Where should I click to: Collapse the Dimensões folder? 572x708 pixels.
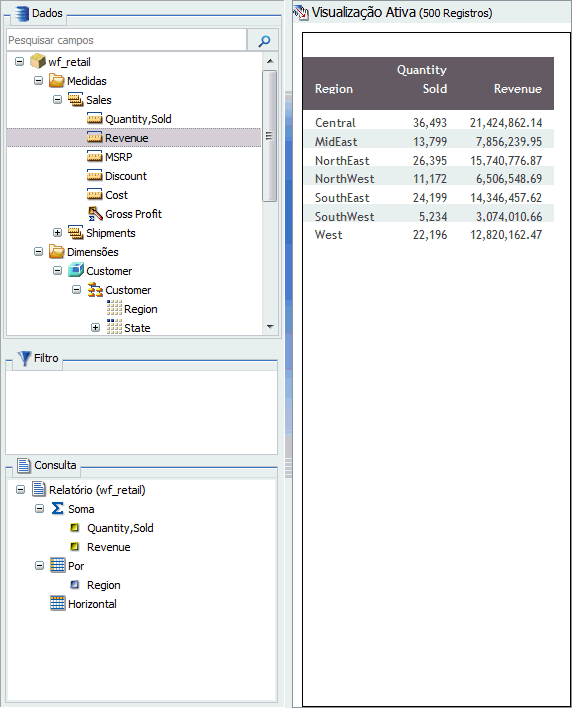point(39,252)
